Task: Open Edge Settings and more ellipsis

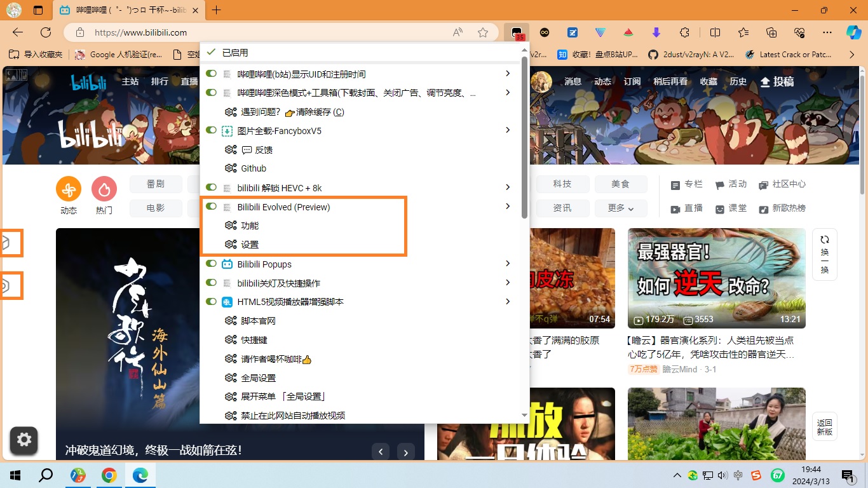Action: pos(827,32)
